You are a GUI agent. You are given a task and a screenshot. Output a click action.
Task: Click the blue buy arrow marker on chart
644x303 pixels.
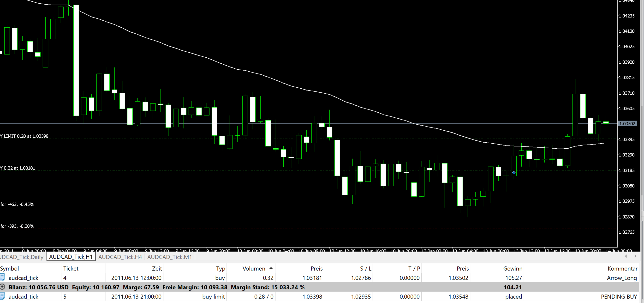[514, 173]
